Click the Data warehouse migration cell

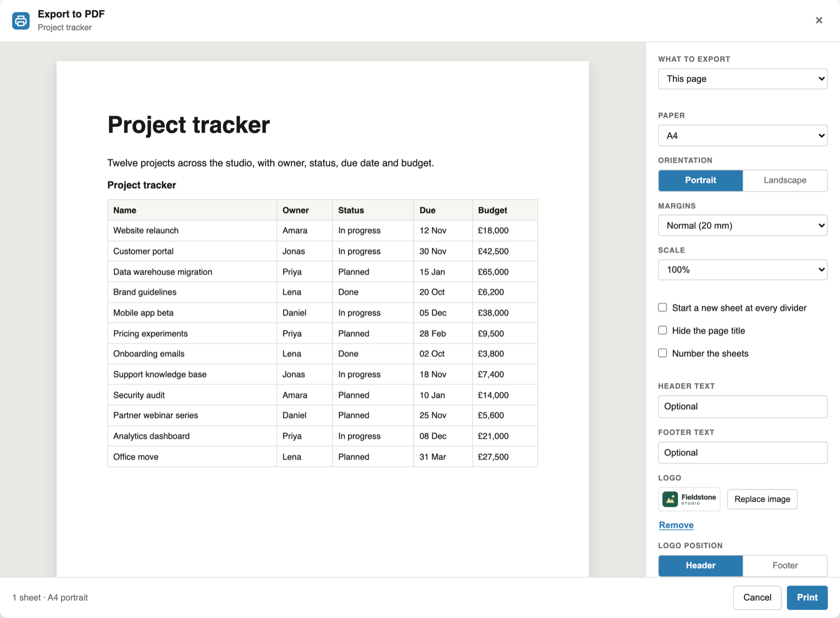pyautogui.click(x=192, y=272)
